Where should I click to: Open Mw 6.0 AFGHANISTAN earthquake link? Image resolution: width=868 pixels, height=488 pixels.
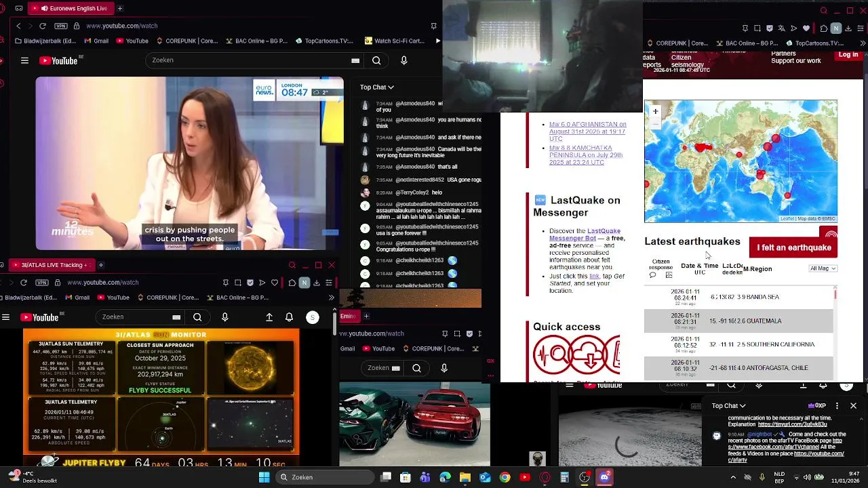[587, 131]
